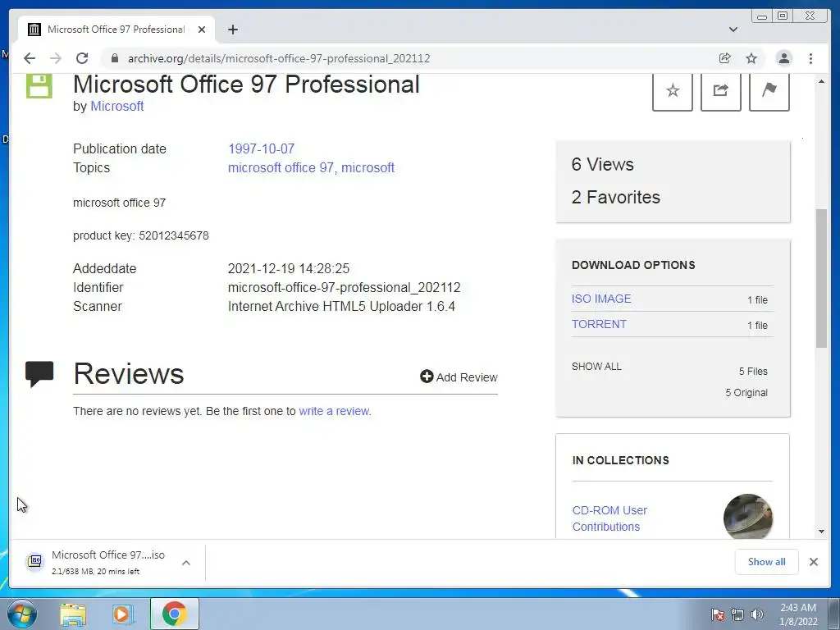Viewport: 840px width, 630px height.
Task: Click the padlock site info icon
Action: (114, 58)
